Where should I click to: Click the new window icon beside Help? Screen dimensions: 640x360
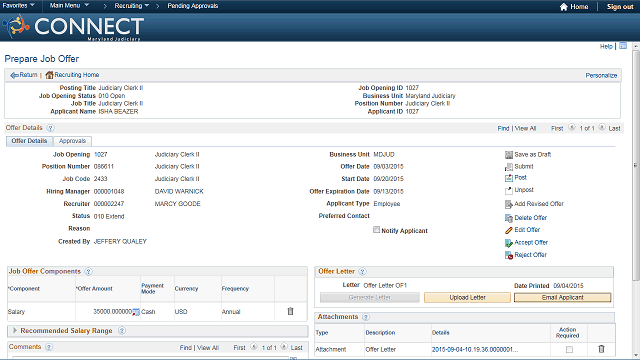coord(623,46)
